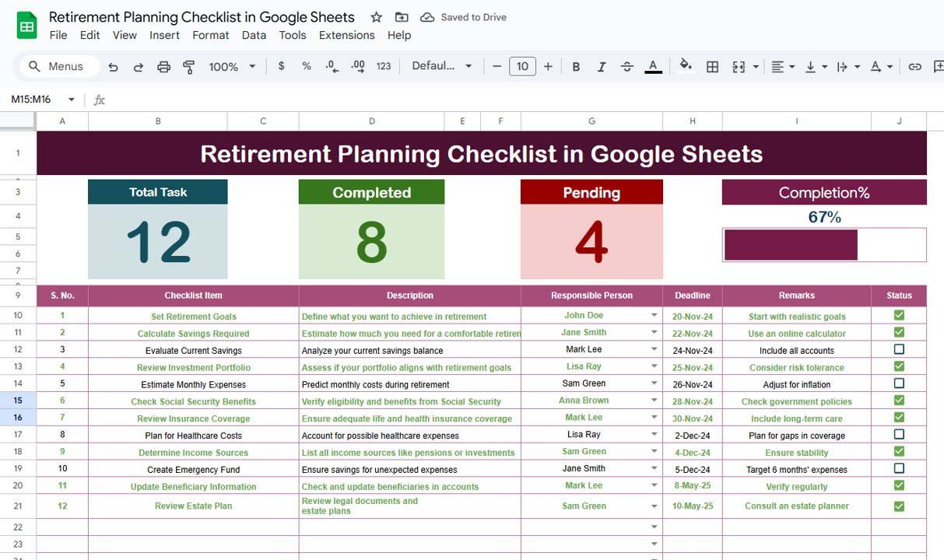Click the font size field
Image resolution: width=944 pixels, height=560 pixels.
pos(522,66)
